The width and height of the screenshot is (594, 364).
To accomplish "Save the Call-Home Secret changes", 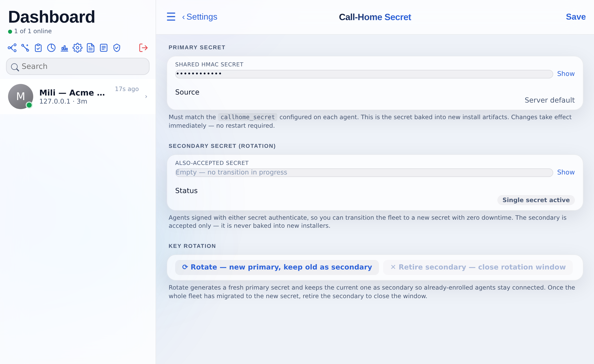I will pyautogui.click(x=576, y=17).
